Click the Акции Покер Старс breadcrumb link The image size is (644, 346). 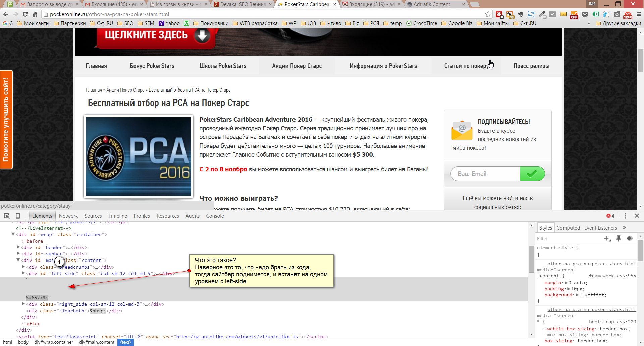point(125,90)
